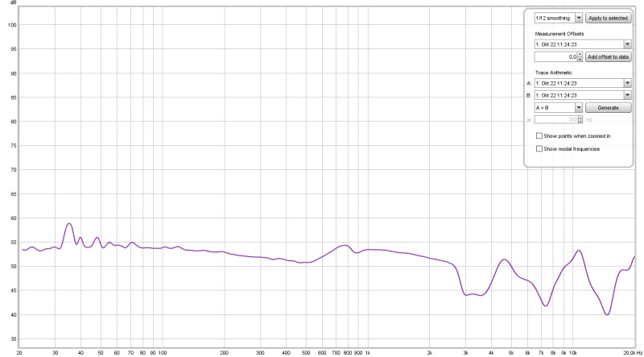
Task: Click the 200 Hz frequency limit field
Action: 555,119
